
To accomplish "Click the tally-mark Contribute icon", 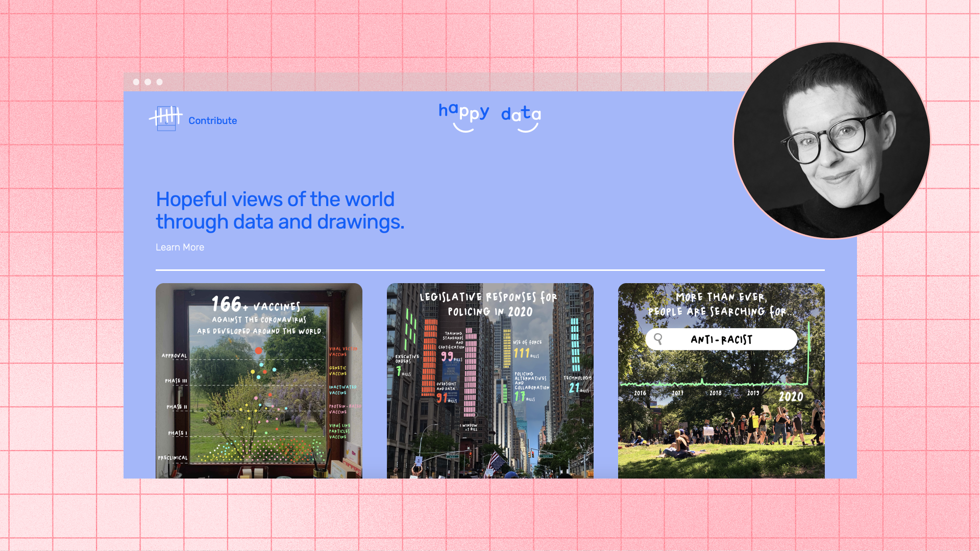I will [166, 118].
